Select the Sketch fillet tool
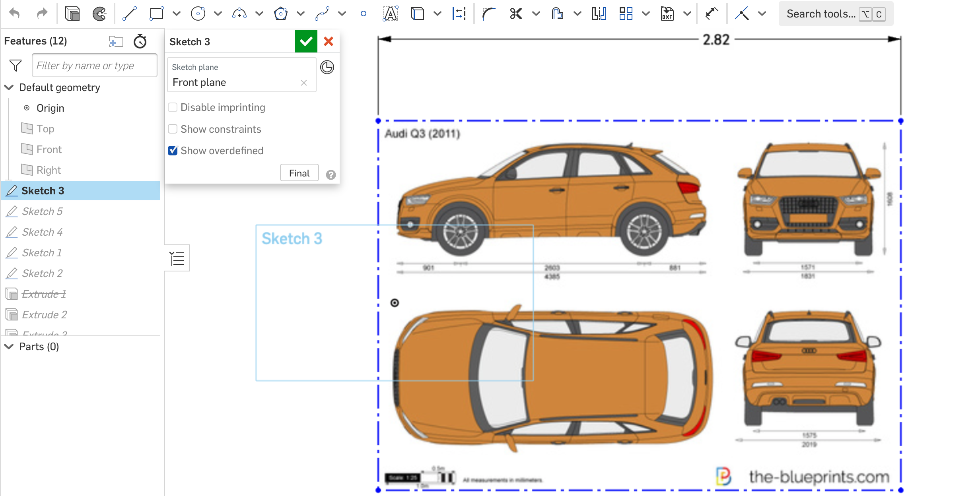 click(x=488, y=13)
